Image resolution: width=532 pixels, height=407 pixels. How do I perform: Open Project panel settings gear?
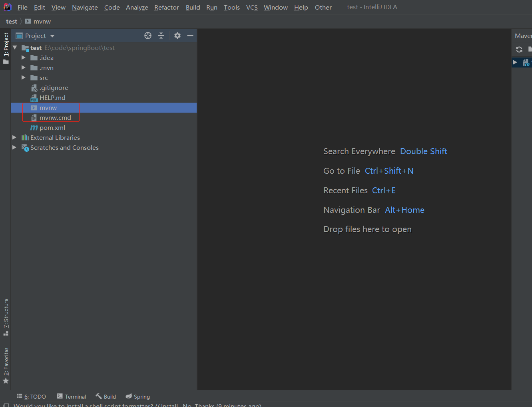click(177, 36)
